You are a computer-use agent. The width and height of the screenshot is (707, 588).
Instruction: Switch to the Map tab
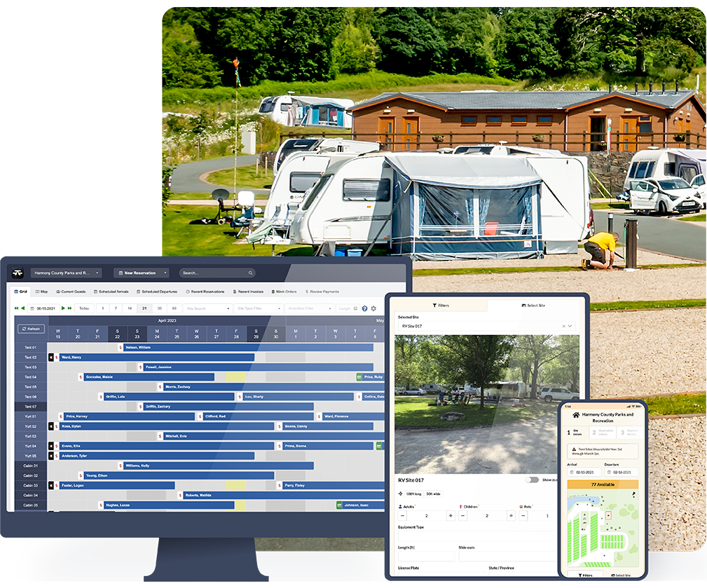pos(41,292)
